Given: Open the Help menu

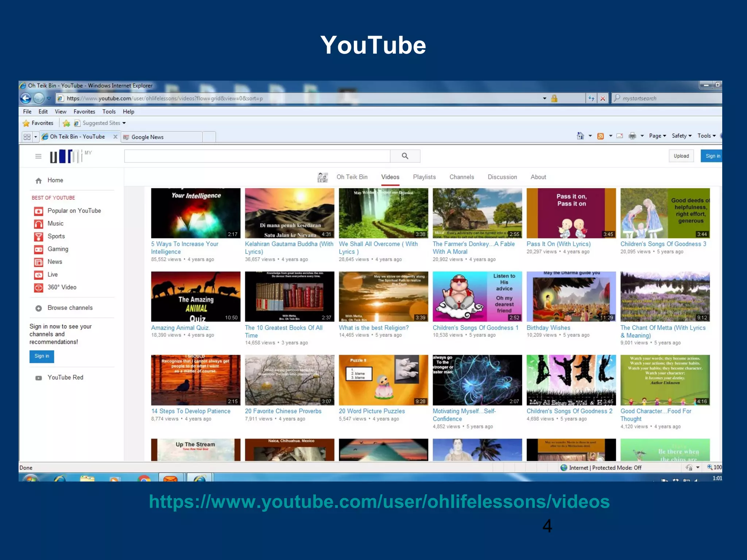Looking at the screenshot, I should (128, 112).
